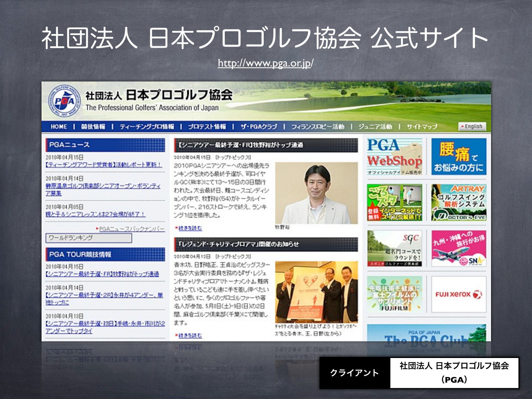Open the FUJIFILM サプリメント banner
This screenshot has width=532, height=399.
tap(395, 294)
